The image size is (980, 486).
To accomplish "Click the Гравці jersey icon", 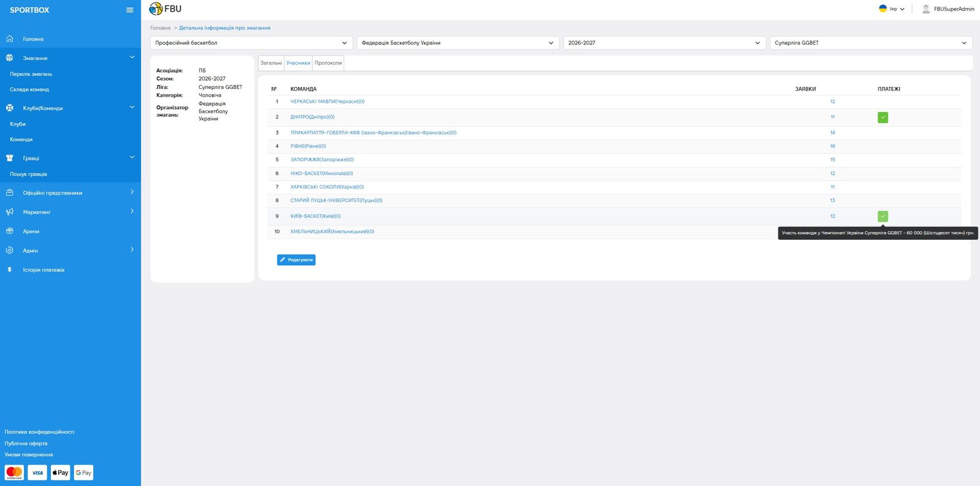I will 10,158.
